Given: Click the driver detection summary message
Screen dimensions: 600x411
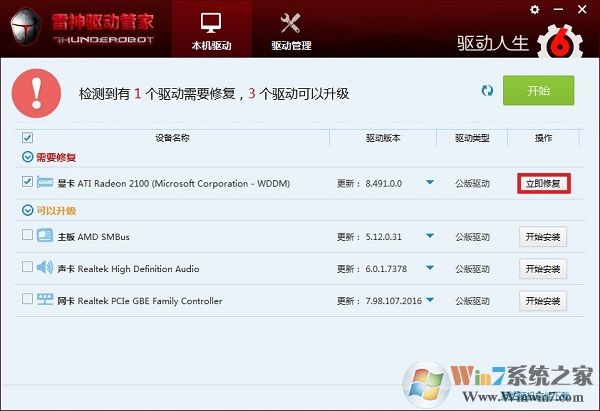Looking at the screenshot, I should tap(214, 93).
